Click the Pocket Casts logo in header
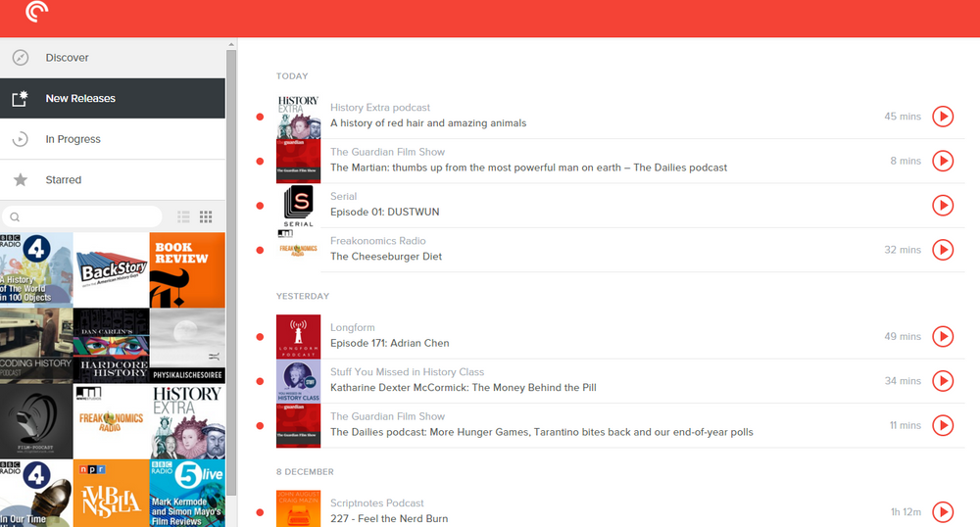This screenshot has width=980, height=527. pyautogui.click(x=36, y=12)
